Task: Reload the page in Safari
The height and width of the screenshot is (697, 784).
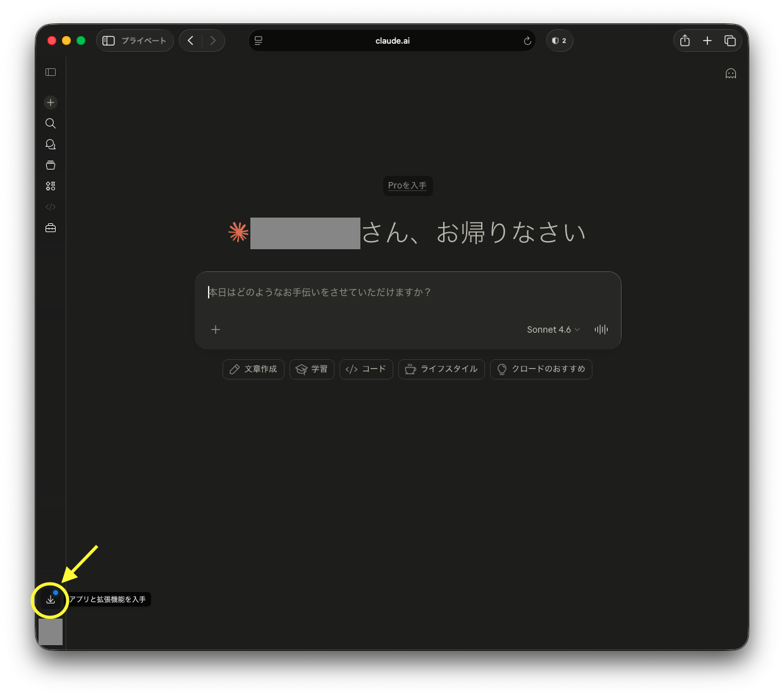Action: click(x=527, y=41)
